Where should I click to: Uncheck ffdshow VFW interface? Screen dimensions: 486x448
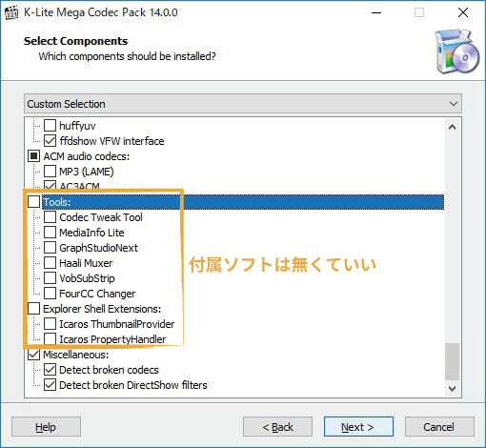50,141
